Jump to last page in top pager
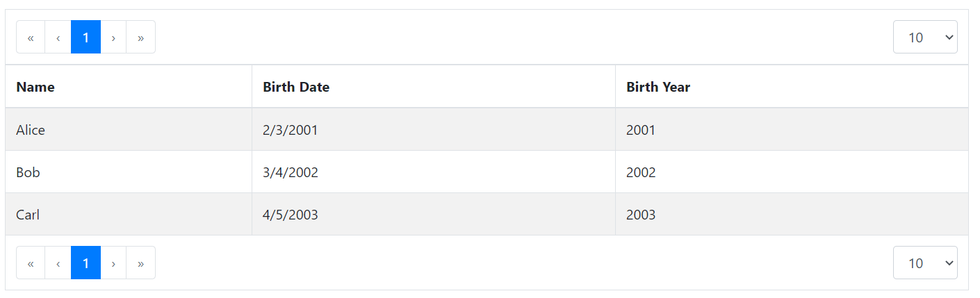The height and width of the screenshot is (298, 980). (140, 37)
